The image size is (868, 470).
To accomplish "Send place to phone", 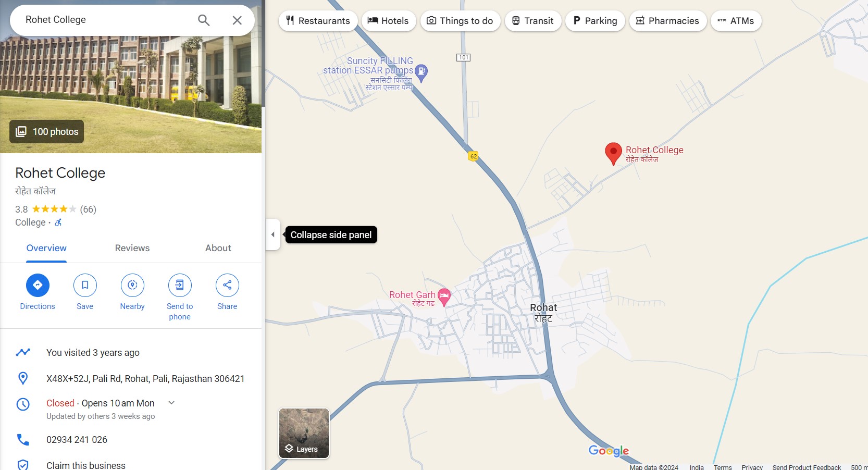I will 180,285.
